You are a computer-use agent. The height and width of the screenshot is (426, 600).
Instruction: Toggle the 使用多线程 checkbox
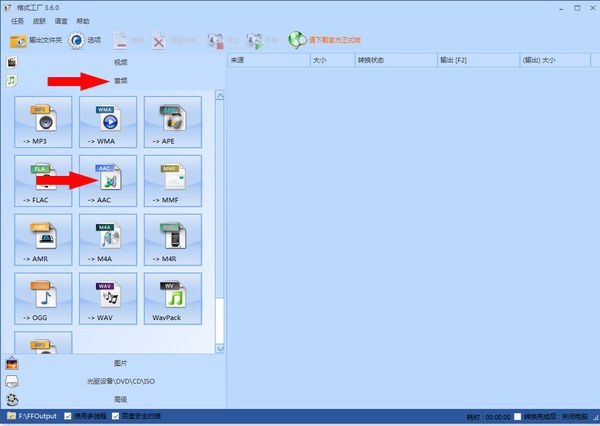click(69, 416)
